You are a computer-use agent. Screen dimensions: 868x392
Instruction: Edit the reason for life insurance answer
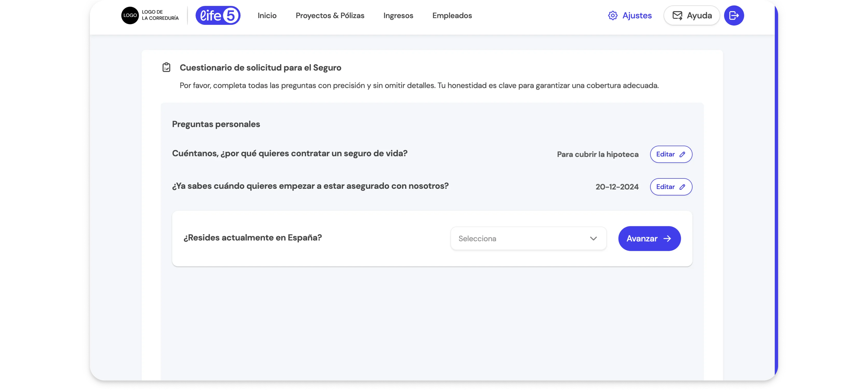pos(671,154)
